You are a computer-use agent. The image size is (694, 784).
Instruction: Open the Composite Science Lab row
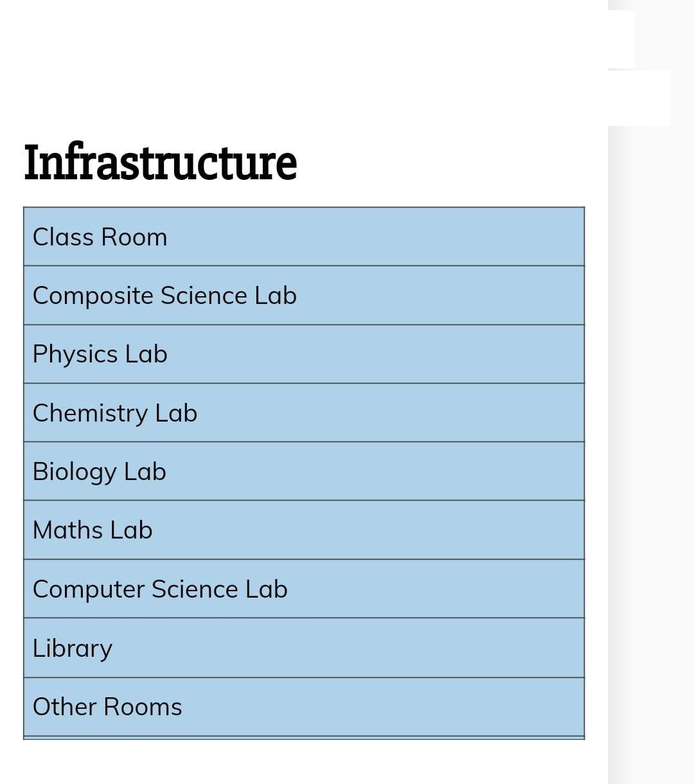pos(304,295)
